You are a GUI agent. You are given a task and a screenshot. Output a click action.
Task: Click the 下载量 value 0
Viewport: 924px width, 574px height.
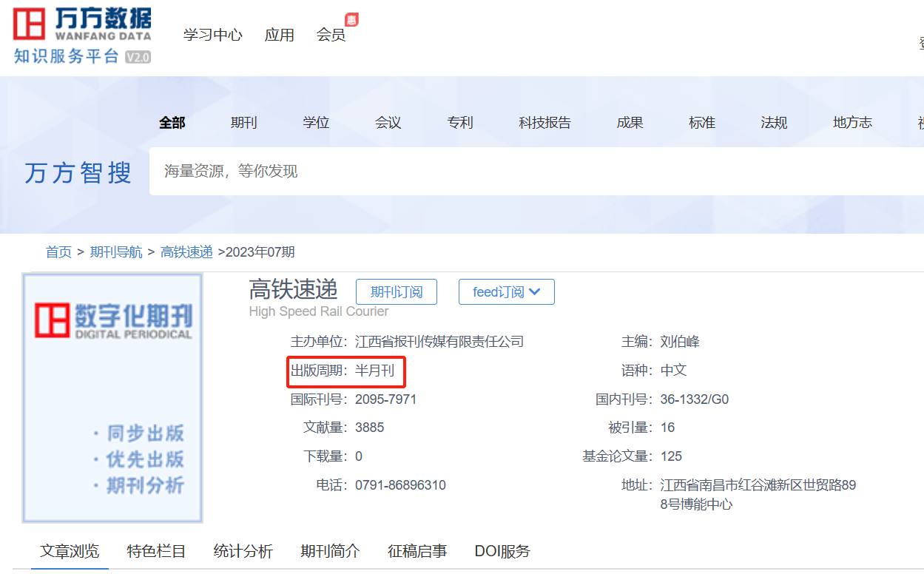tap(359, 456)
